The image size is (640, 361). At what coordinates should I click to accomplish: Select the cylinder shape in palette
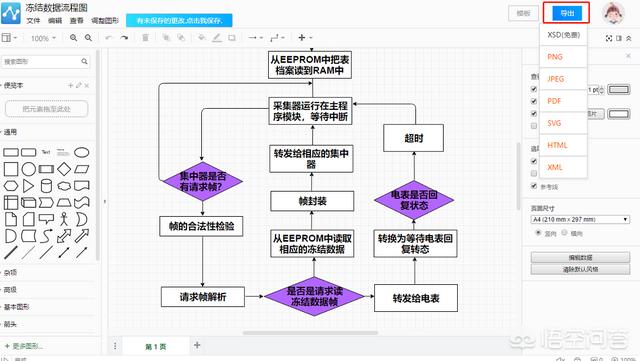pos(46,186)
